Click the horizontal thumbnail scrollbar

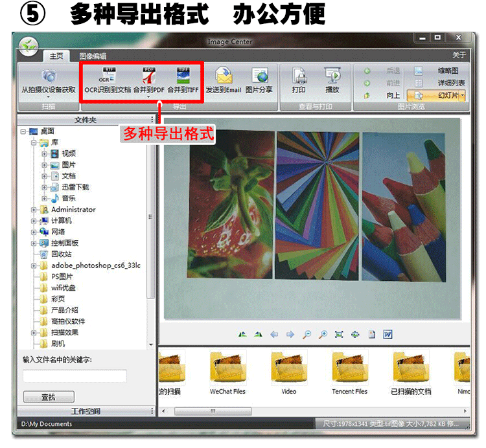click(213, 411)
